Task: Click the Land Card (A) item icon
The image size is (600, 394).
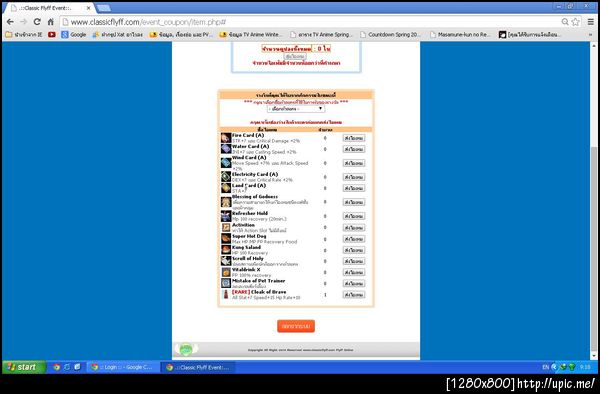Action: pyautogui.click(x=226, y=188)
